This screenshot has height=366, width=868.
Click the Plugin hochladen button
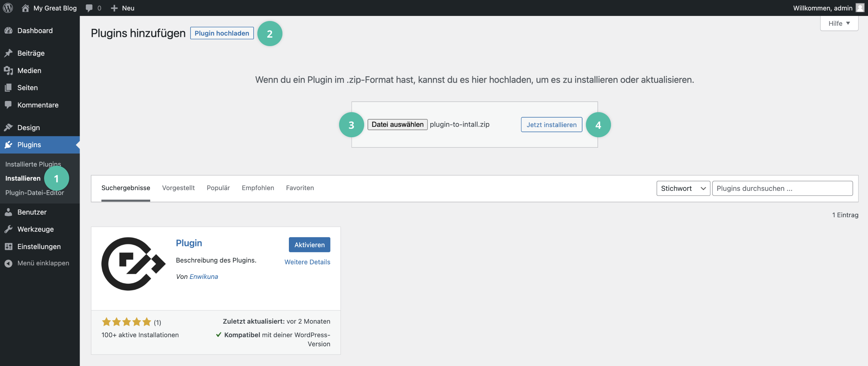click(222, 33)
